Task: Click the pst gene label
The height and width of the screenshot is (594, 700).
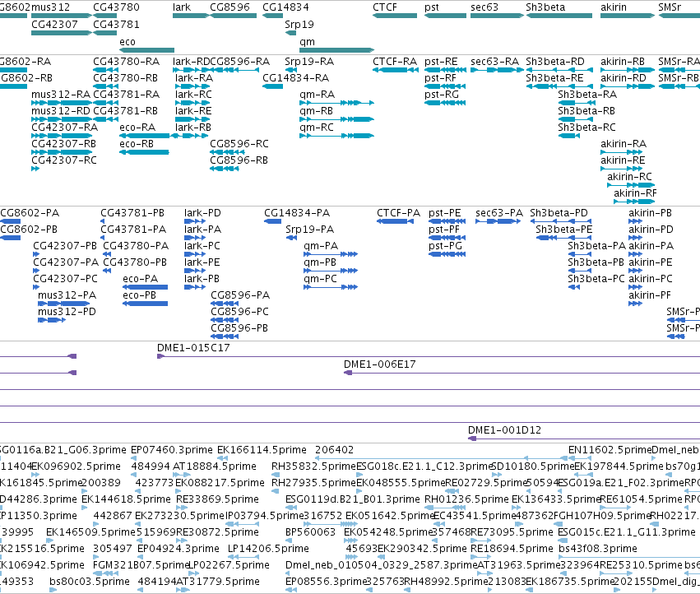Action: (432, 7)
